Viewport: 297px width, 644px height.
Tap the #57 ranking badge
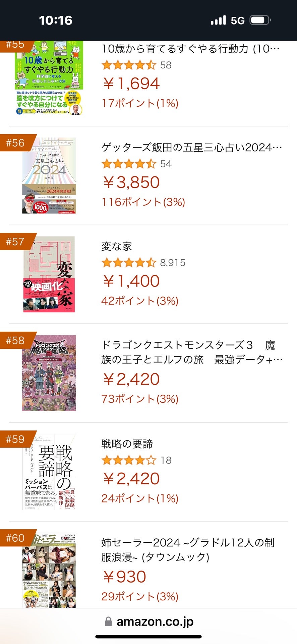pyautogui.click(x=16, y=241)
